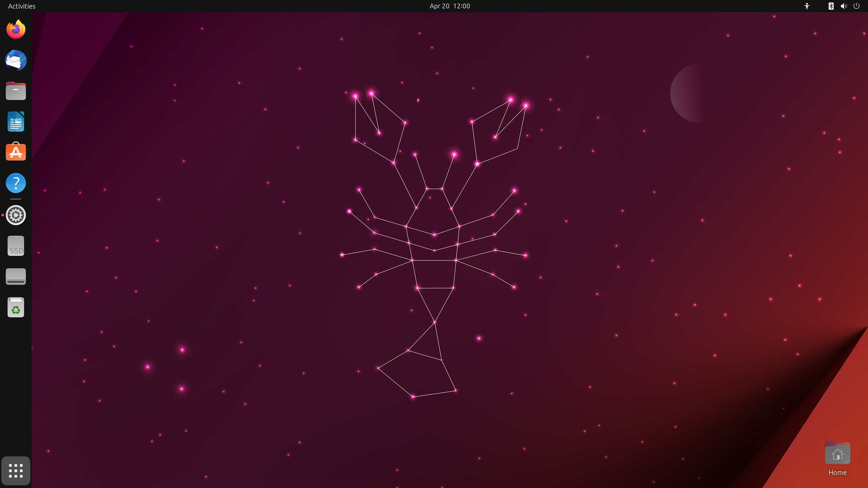Open the Help question mark icon
The image size is (868, 488).
click(16, 183)
